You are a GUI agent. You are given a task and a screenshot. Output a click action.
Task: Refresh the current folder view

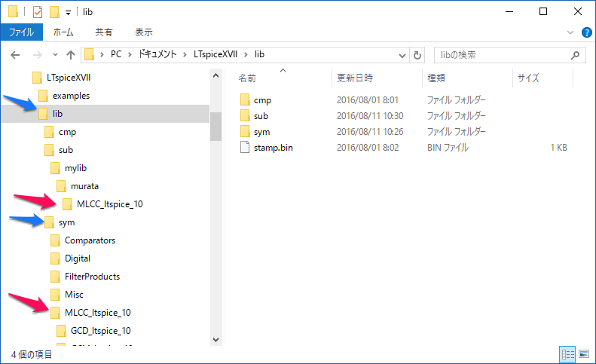pyautogui.click(x=418, y=55)
